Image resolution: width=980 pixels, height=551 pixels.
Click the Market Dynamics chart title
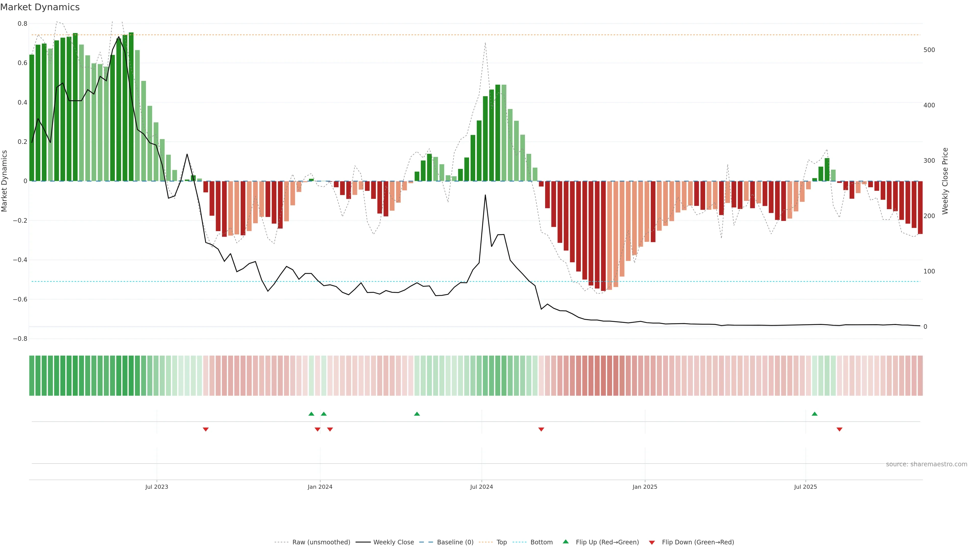click(40, 7)
